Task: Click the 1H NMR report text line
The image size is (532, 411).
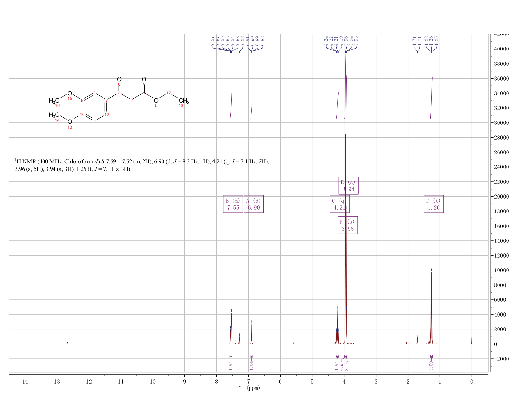Action: click(142, 165)
